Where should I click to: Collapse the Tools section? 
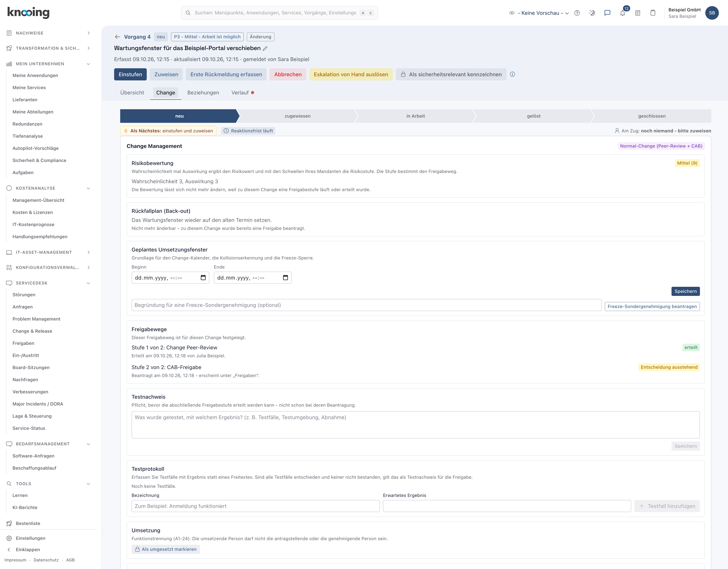[x=88, y=484]
